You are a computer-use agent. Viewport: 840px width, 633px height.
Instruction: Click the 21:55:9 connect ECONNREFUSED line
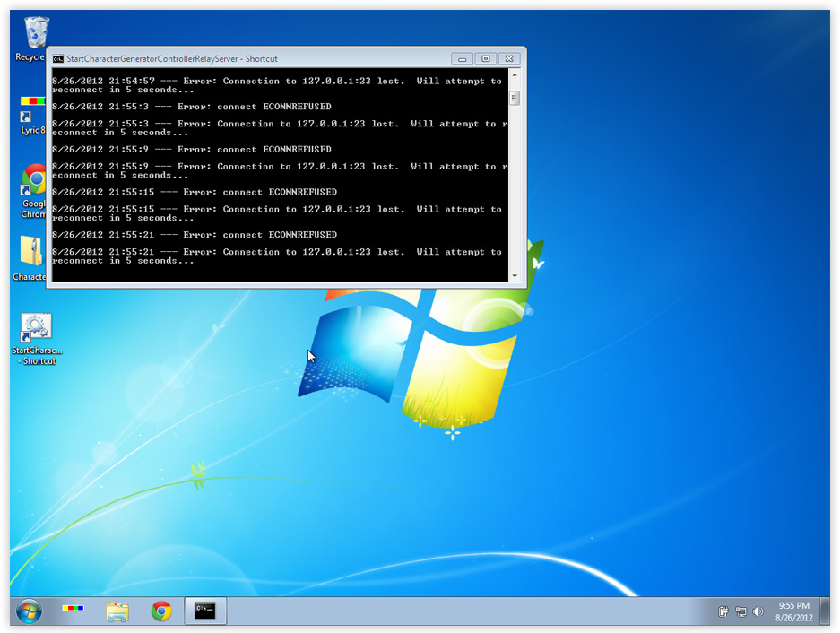[191, 150]
